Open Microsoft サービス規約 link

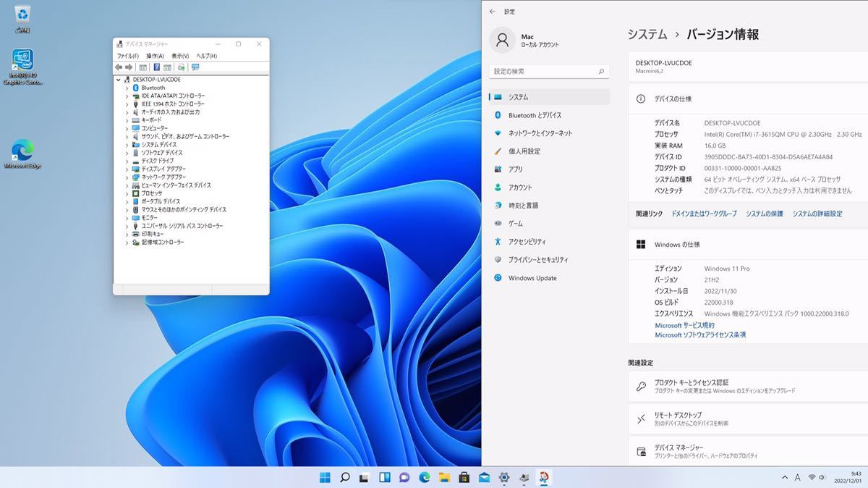[x=684, y=326]
